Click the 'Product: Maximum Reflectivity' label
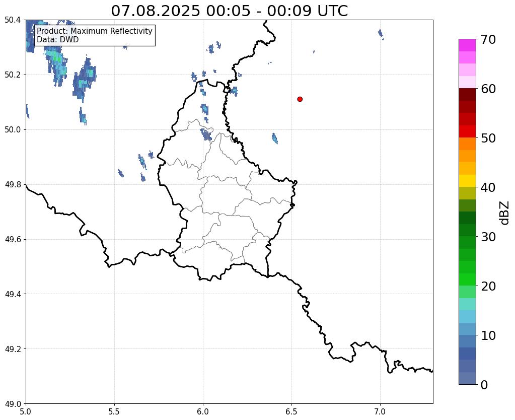The width and height of the screenshot is (515, 420). 95,31
